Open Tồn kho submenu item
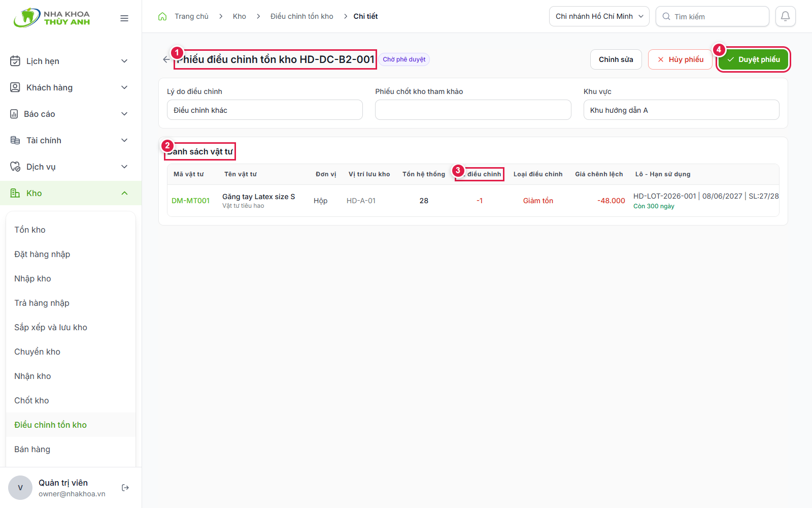 [x=71, y=230]
